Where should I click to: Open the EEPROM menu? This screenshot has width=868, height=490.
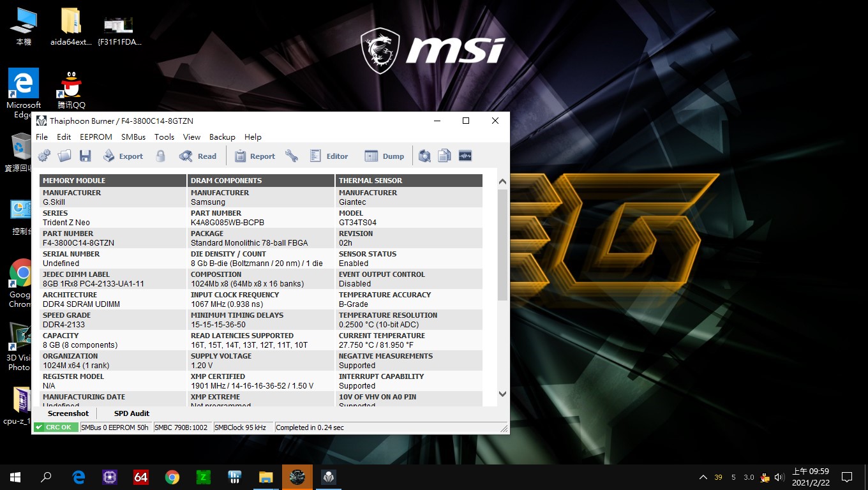pyautogui.click(x=96, y=137)
